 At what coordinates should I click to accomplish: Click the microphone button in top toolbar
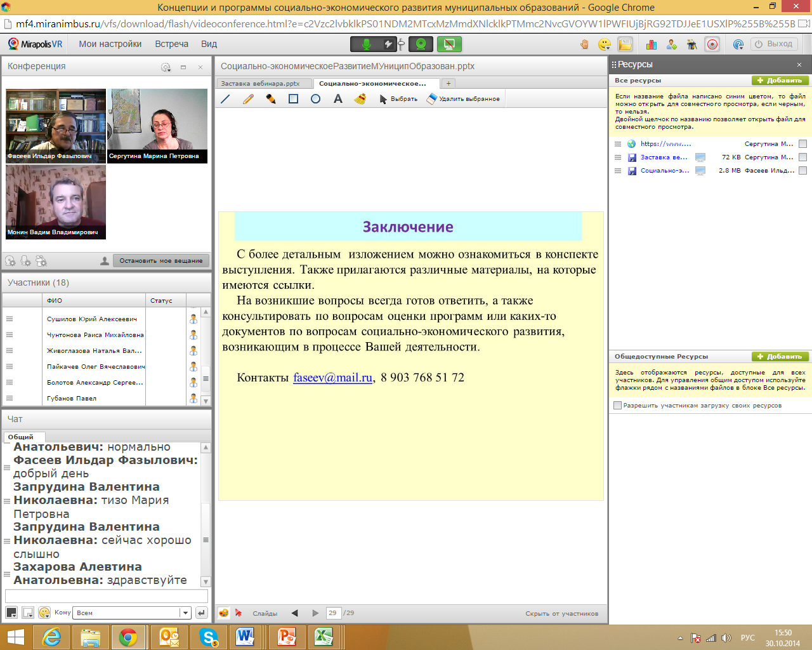point(366,44)
